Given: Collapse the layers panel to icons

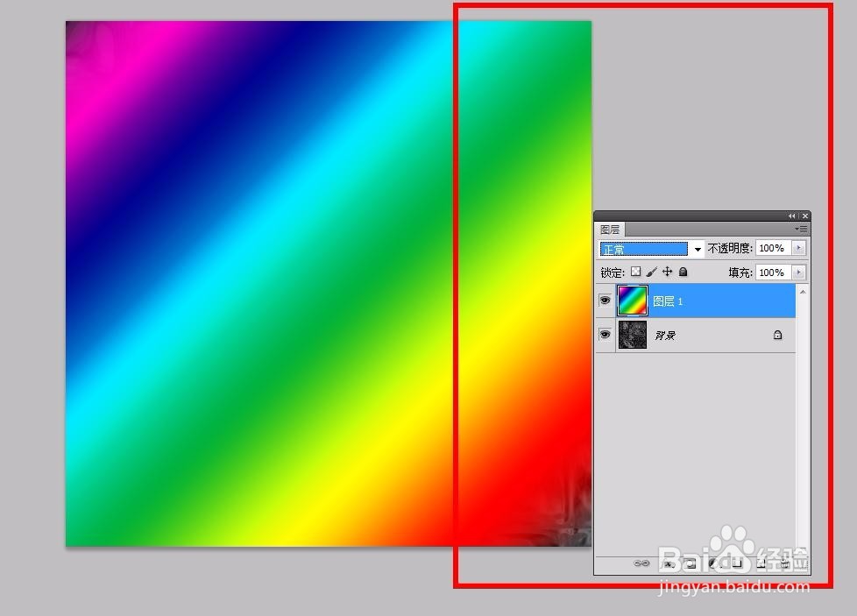Looking at the screenshot, I should pyautogui.click(x=791, y=216).
